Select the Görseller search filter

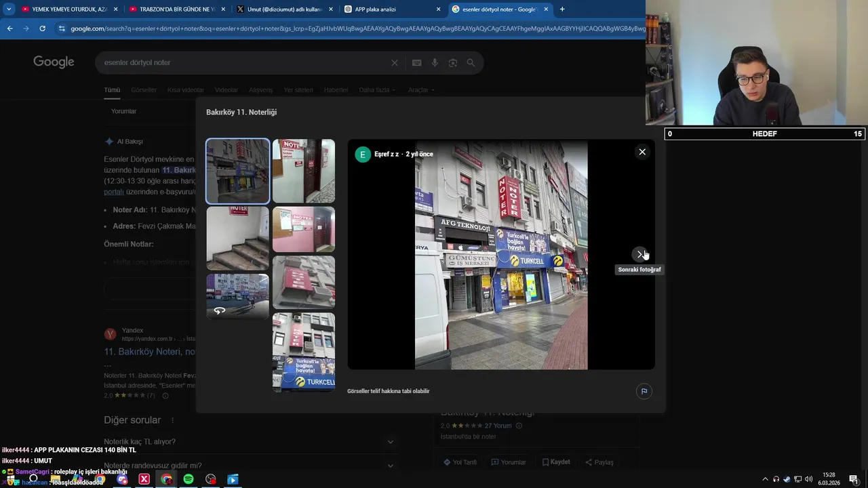[144, 90]
